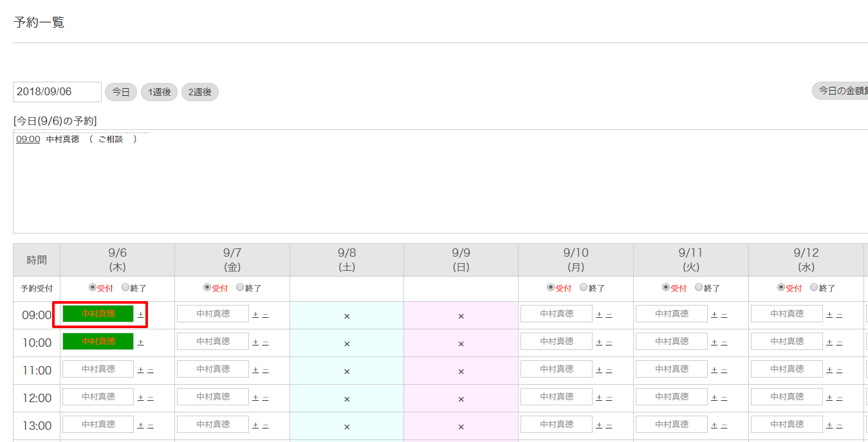Click the × cell at 9/8 09:00
The width and height of the screenshot is (868, 442).
pyautogui.click(x=347, y=317)
